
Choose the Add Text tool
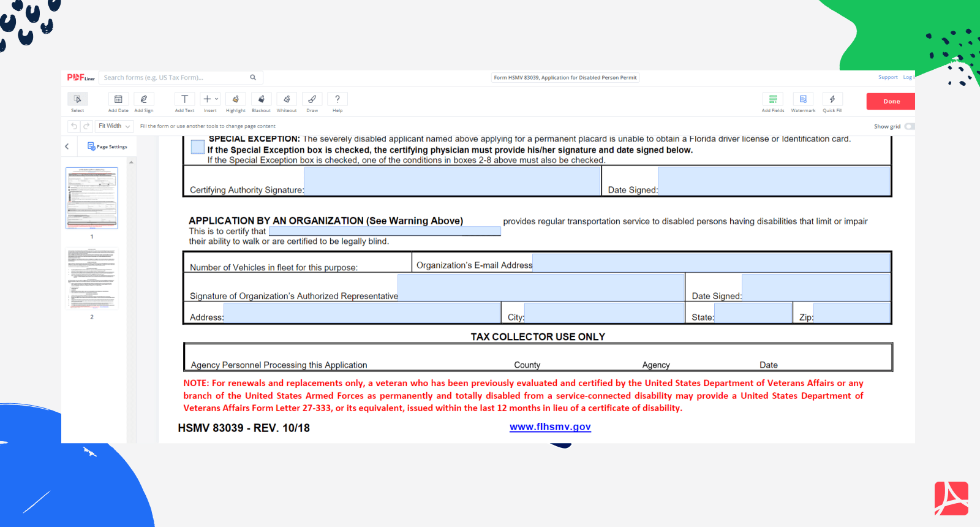[x=184, y=100]
